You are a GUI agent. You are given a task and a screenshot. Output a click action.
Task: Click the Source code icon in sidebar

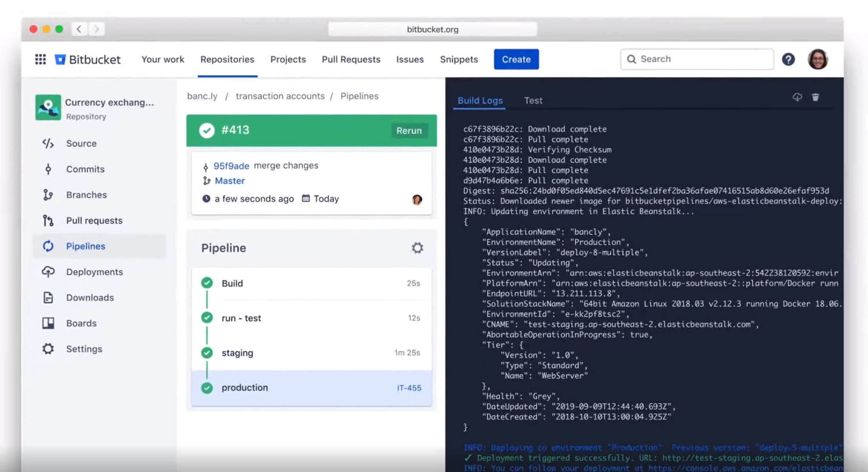pos(48,144)
